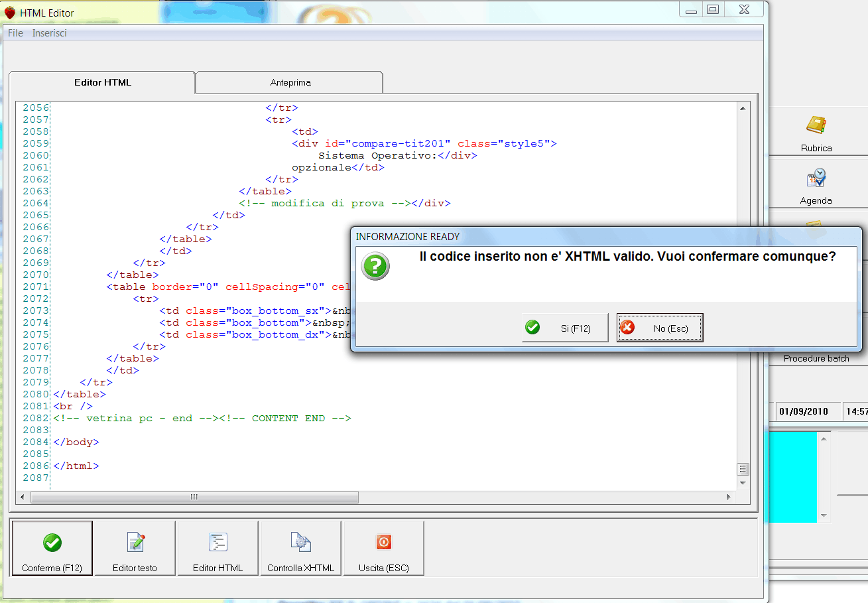Switch to the Anteprima tab
Screen dimensions: 868x603
tap(290, 82)
